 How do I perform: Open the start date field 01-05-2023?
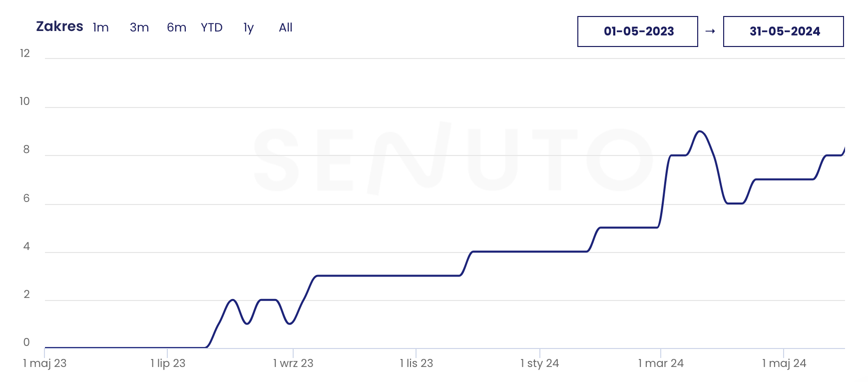(x=638, y=31)
